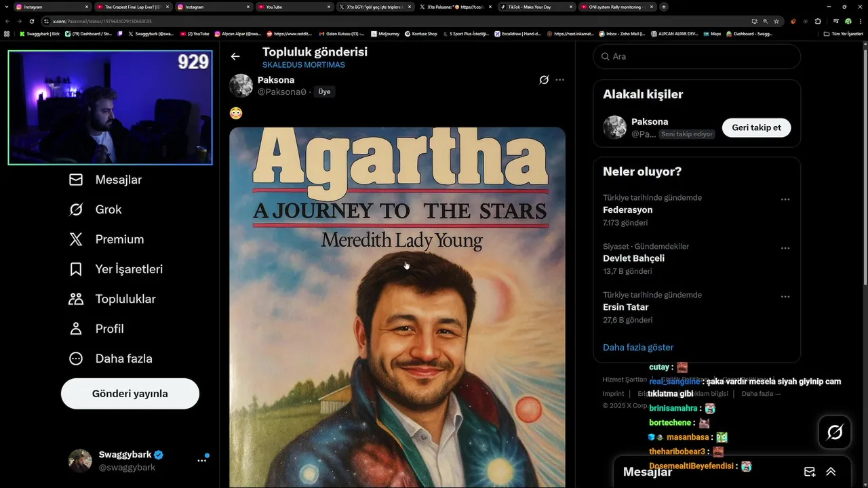This screenshot has height=488, width=868.
Task: Open Paksona in Alakalı kişiler
Action: click(x=650, y=122)
